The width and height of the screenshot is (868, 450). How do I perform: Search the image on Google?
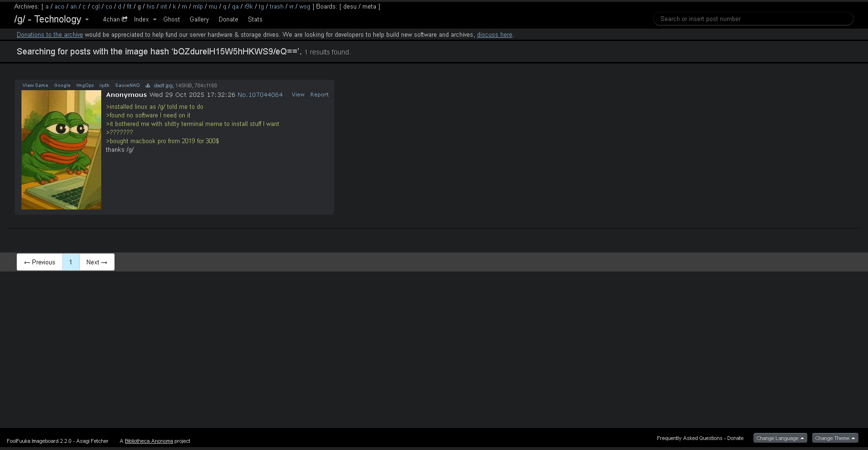coord(62,85)
